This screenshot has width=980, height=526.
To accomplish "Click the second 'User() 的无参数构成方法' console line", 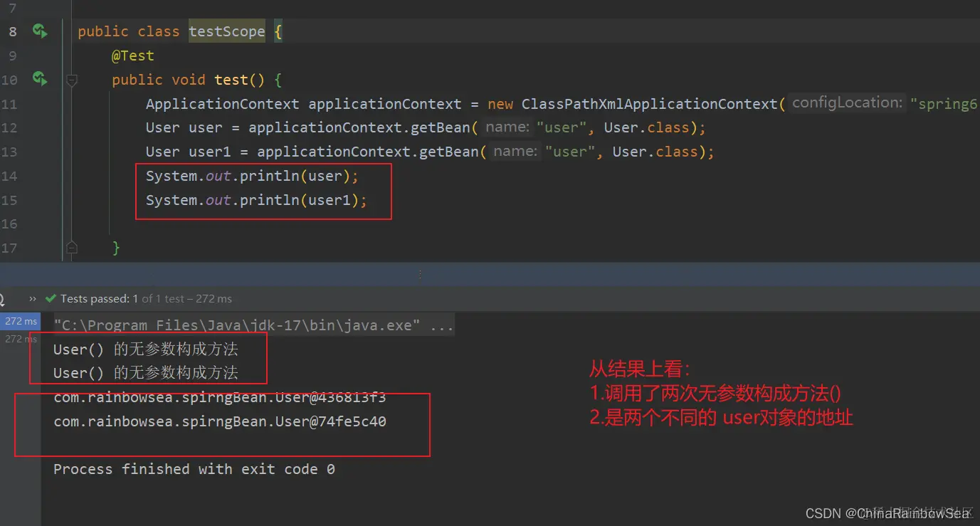I will point(146,372).
